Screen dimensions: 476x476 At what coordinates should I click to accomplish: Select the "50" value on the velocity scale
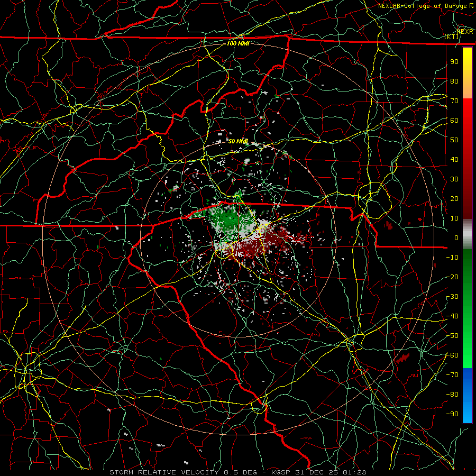tap(454, 140)
